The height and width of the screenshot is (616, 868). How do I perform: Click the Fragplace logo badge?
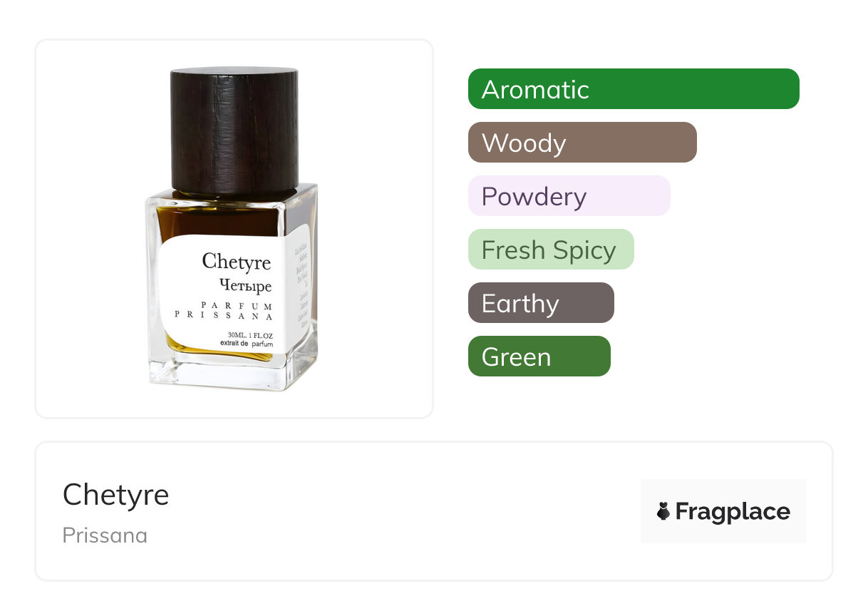click(723, 511)
